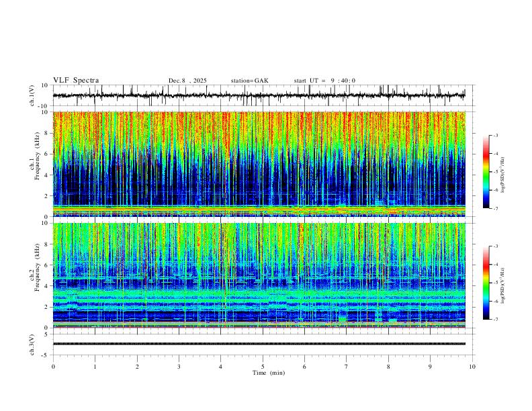The height and width of the screenshot is (411, 532).
Task: Click the "VLF Spectra" title text
Action: click(x=76, y=81)
